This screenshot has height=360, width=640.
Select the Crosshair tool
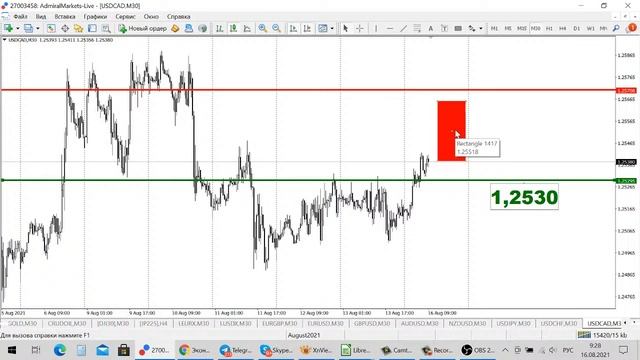(x=360, y=28)
